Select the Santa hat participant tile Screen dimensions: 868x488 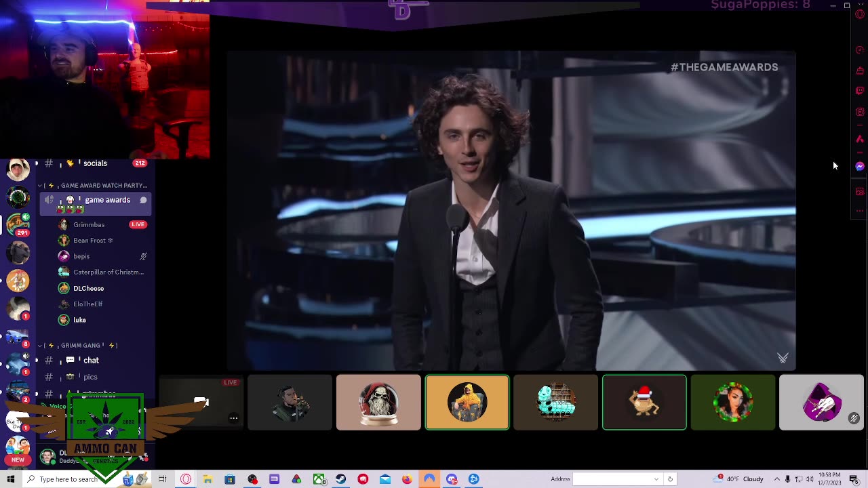644,403
